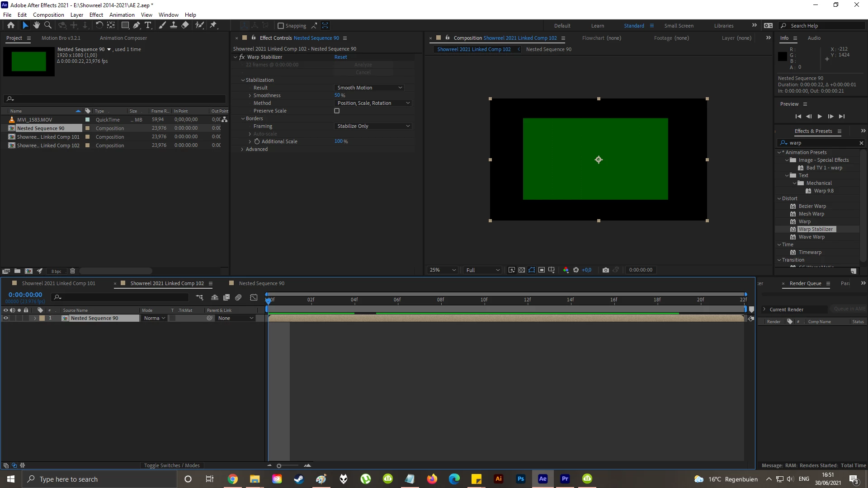Enable the Snapping checkbox
The height and width of the screenshot is (488, 868).
[281, 26]
